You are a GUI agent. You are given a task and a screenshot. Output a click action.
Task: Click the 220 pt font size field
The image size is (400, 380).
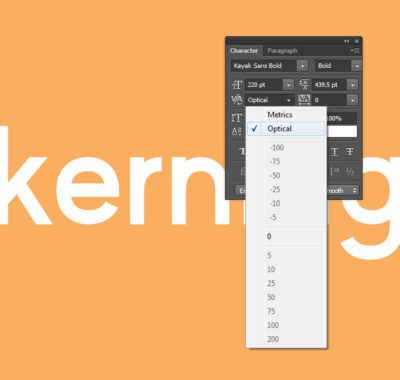(265, 85)
